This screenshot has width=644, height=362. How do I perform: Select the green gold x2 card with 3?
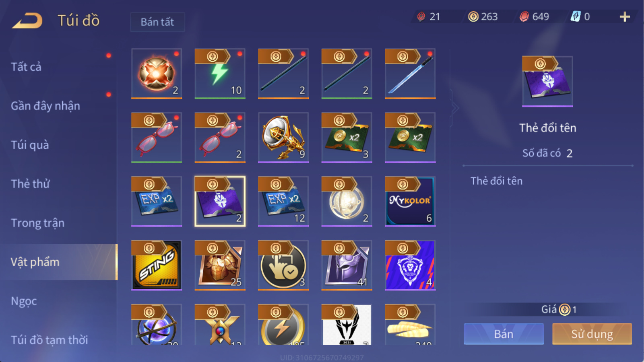pos(347,138)
